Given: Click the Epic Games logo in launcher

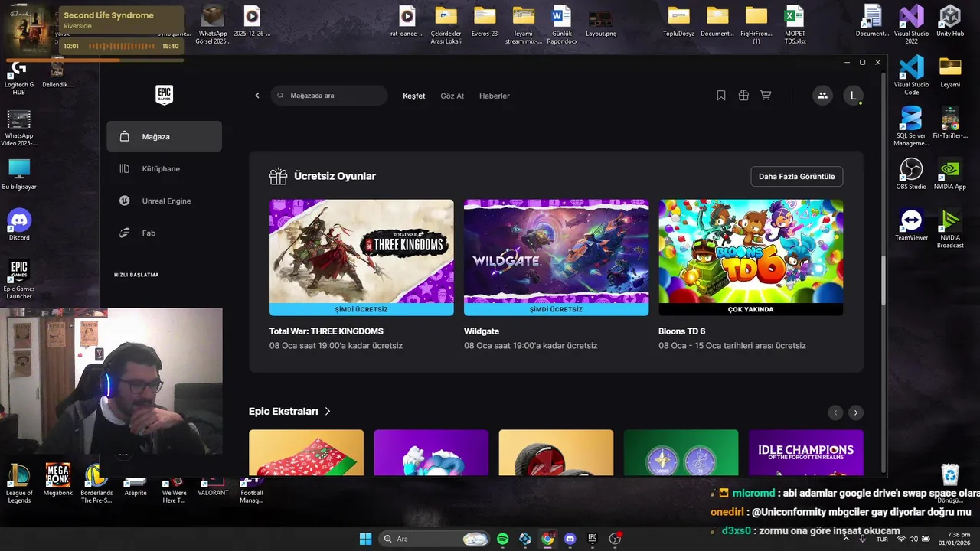Looking at the screenshot, I should [164, 95].
